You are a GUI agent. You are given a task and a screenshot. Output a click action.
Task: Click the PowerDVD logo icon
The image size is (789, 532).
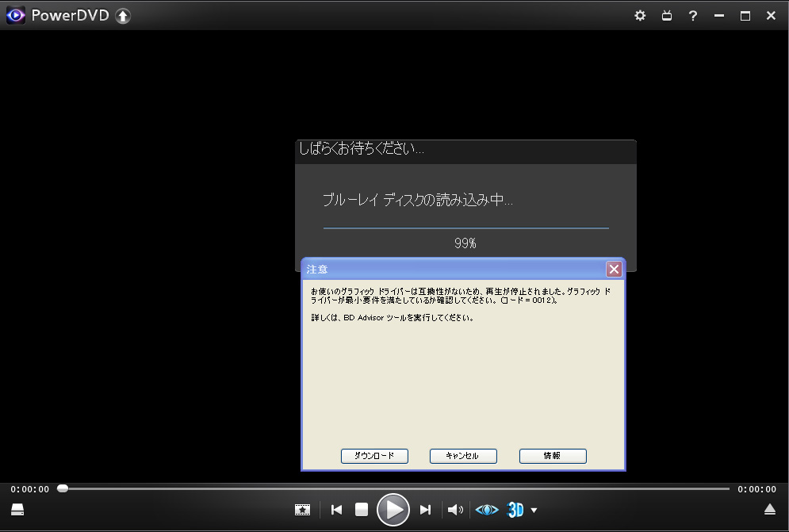click(x=16, y=16)
